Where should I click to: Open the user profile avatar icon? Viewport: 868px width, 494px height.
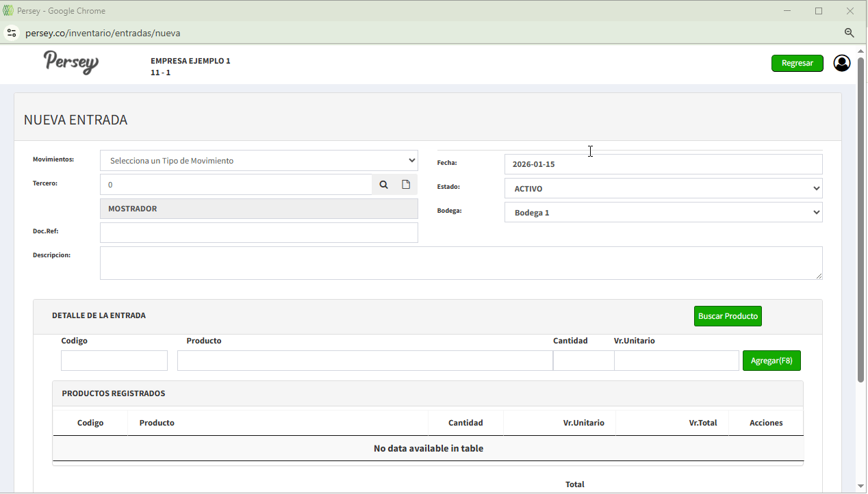point(841,63)
